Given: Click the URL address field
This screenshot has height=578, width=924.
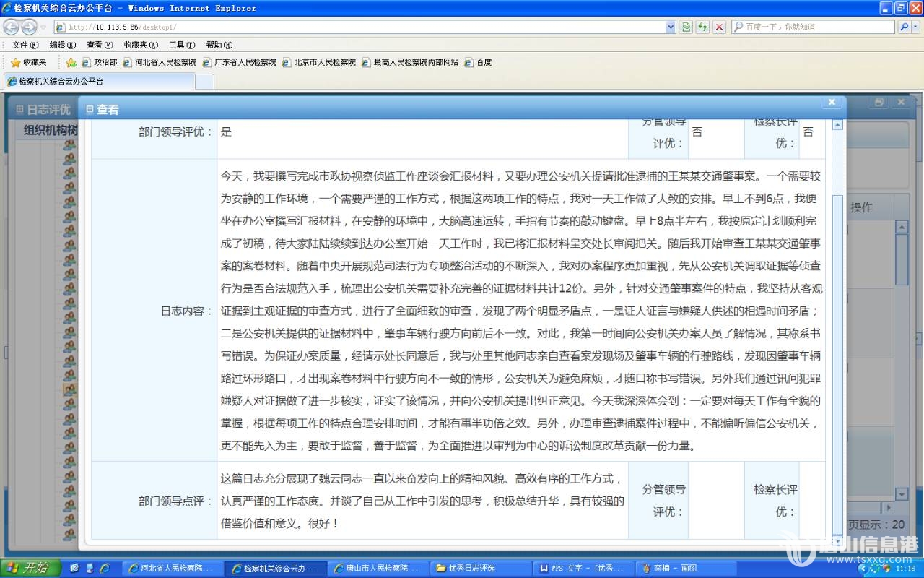Looking at the screenshot, I should point(361,27).
